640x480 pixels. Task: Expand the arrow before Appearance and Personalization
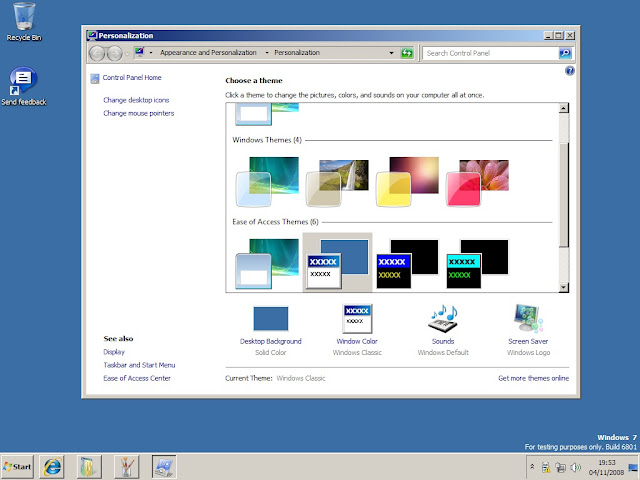pos(151,53)
